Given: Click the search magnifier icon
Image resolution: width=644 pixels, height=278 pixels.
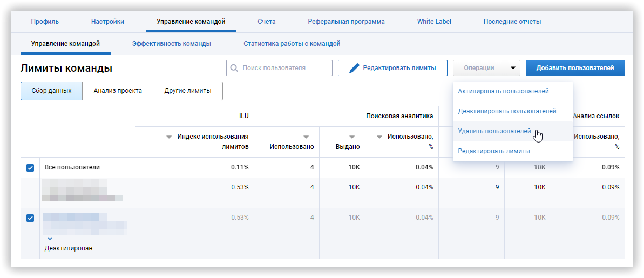Looking at the screenshot, I should click(234, 68).
